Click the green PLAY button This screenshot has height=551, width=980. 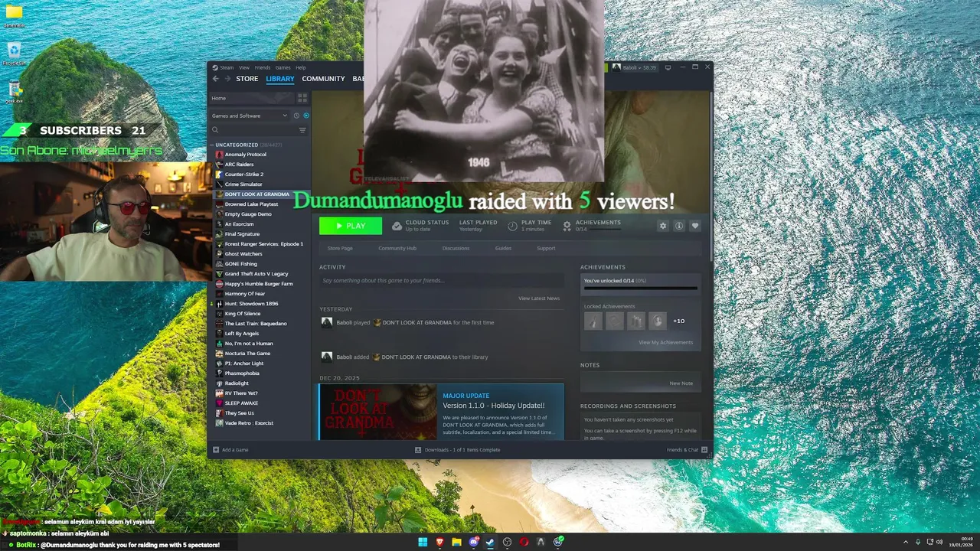click(351, 226)
